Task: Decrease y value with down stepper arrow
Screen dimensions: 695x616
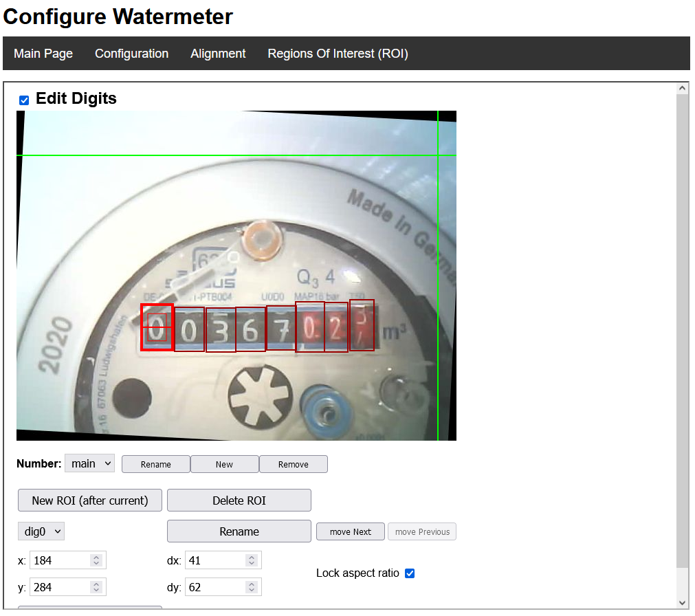Action: coord(96,591)
